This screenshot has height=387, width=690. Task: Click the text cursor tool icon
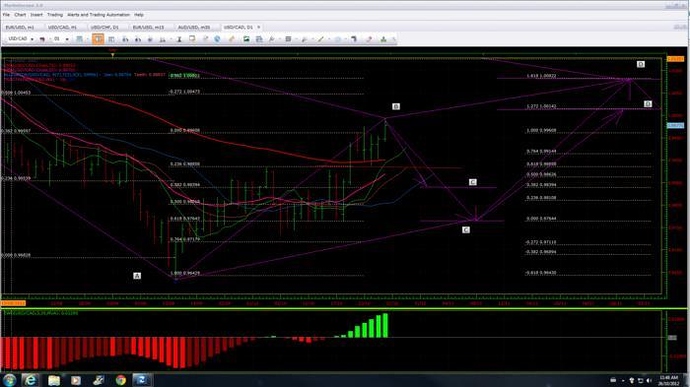pos(179,39)
